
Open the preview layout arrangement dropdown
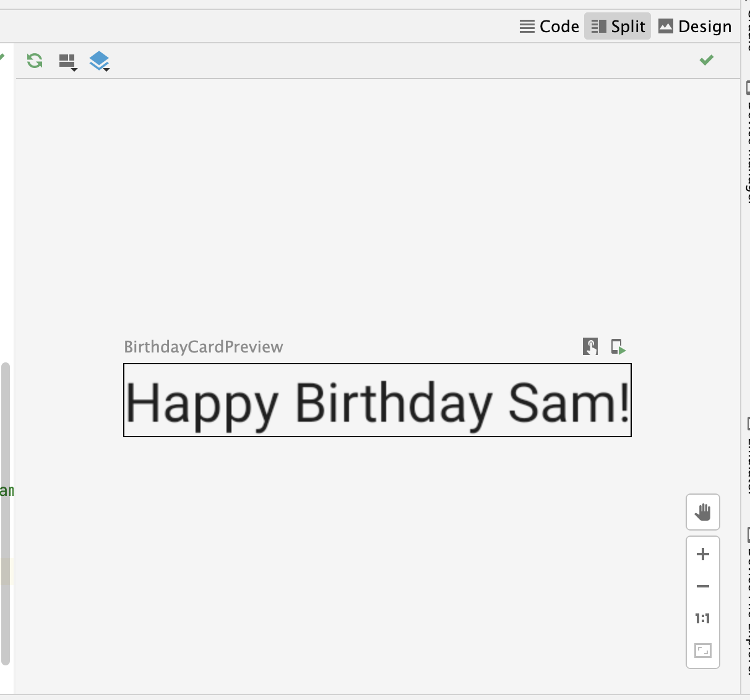[x=67, y=61]
